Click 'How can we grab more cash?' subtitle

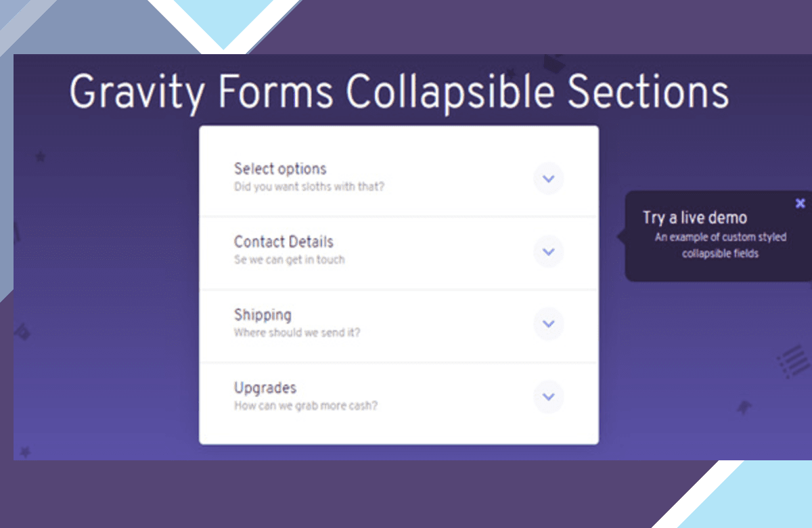(x=306, y=406)
